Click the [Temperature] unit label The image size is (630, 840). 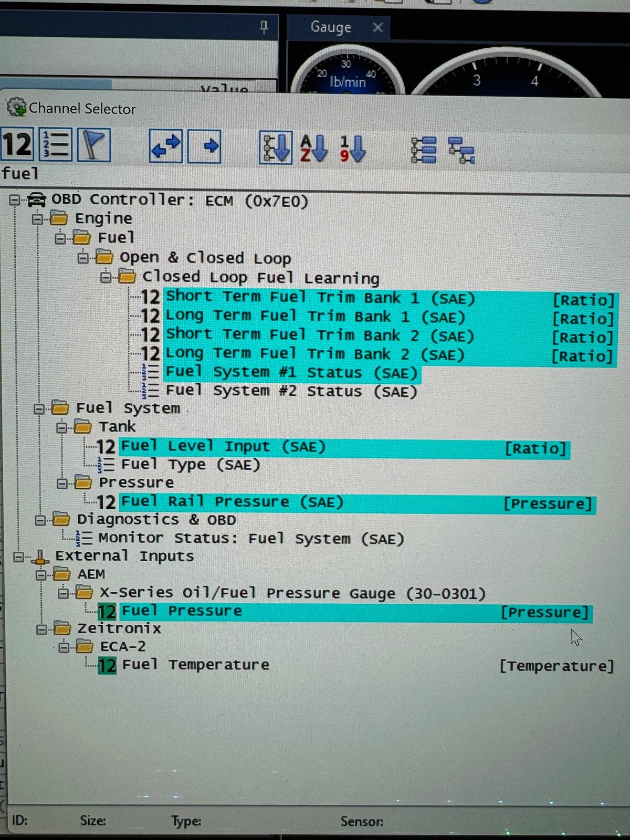556,666
